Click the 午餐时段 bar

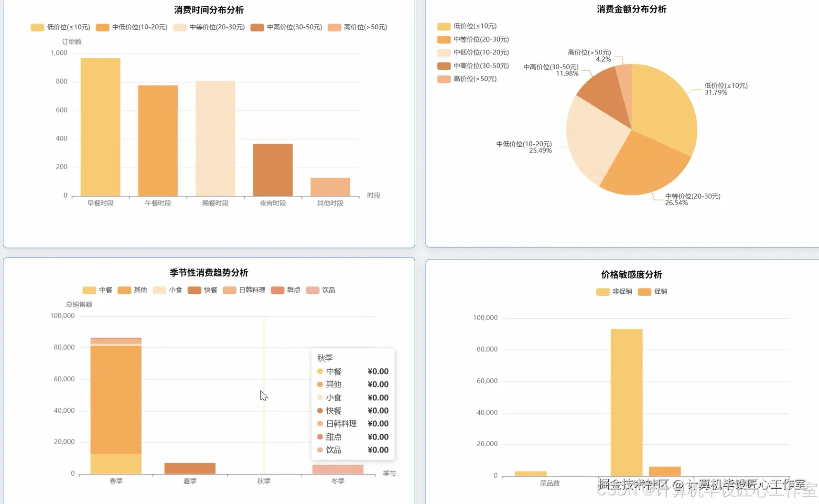158,140
